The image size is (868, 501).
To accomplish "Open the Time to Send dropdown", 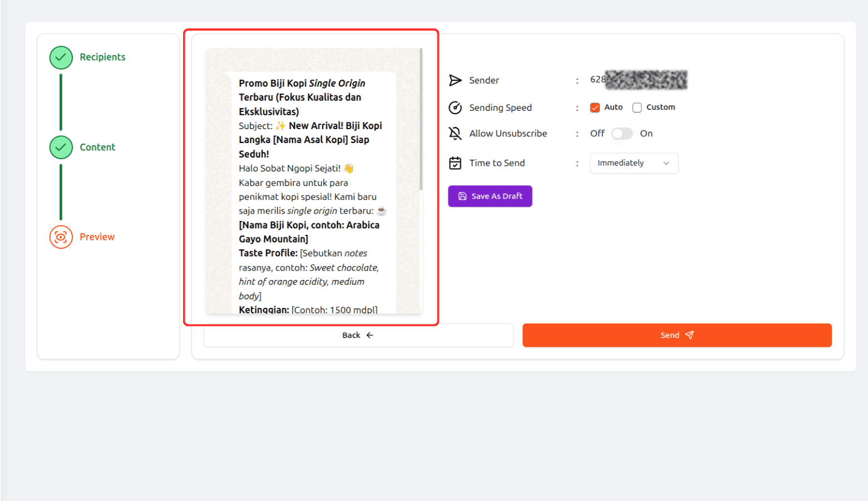I will [634, 163].
